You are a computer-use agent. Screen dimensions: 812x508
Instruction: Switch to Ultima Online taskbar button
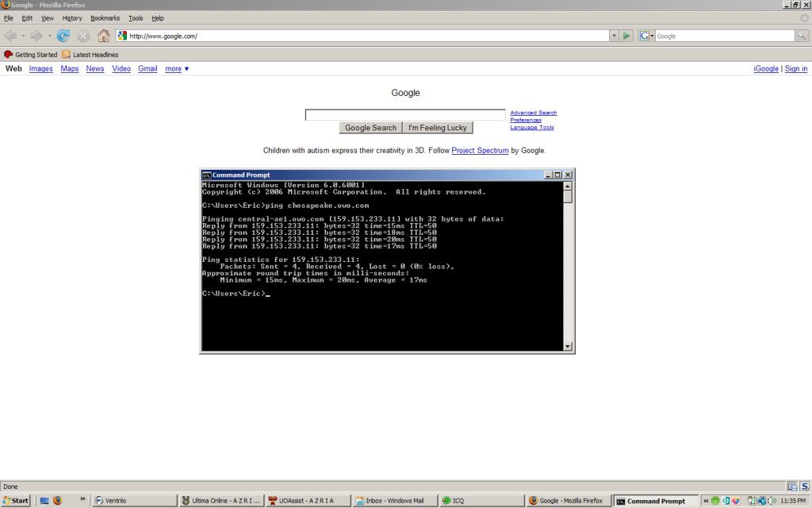pyautogui.click(x=221, y=501)
